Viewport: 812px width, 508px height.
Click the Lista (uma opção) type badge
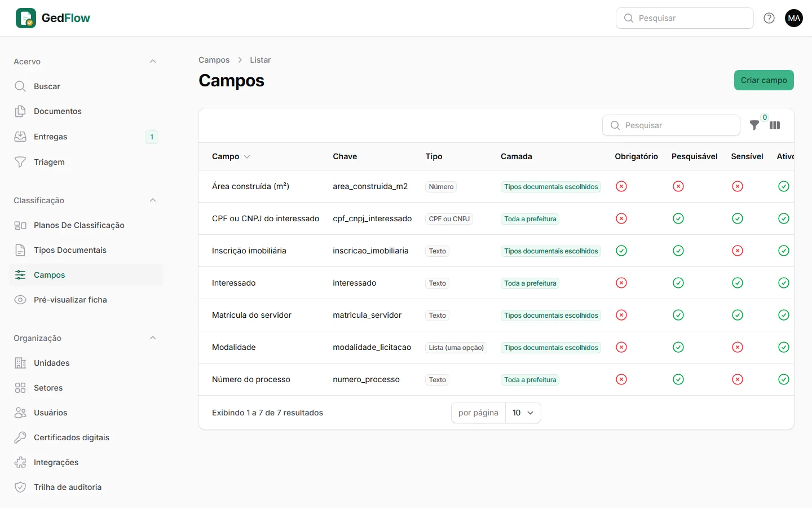456,348
